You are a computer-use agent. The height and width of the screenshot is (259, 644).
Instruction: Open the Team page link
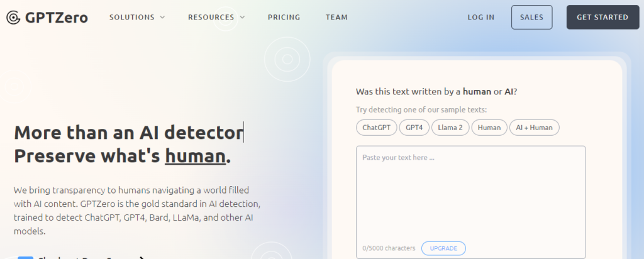click(336, 17)
